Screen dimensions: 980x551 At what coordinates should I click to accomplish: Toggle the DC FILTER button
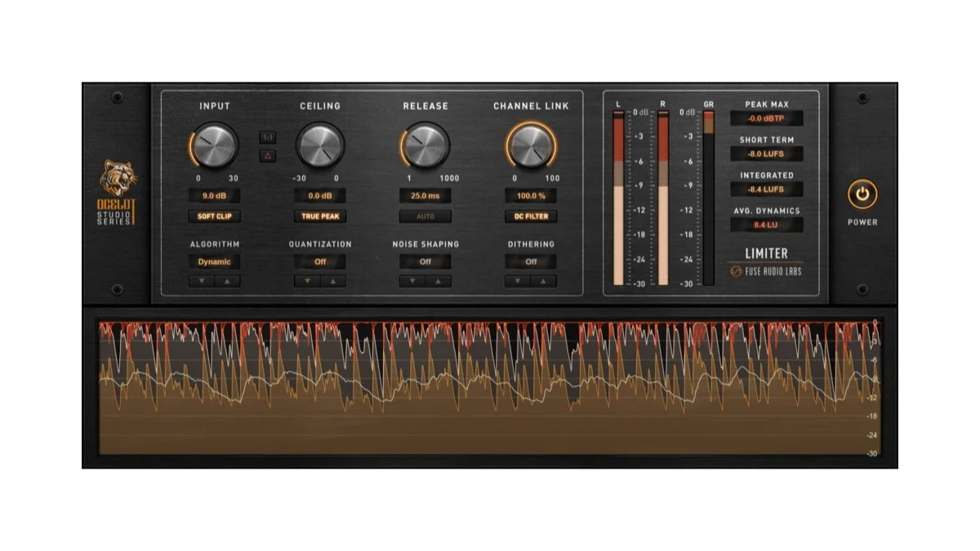pyautogui.click(x=531, y=217)
